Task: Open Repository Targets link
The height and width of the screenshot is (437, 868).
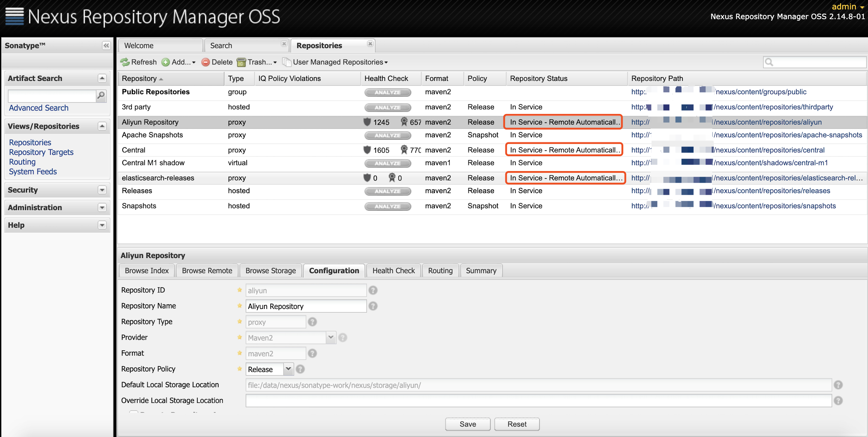Action: (x=41, y=152)
